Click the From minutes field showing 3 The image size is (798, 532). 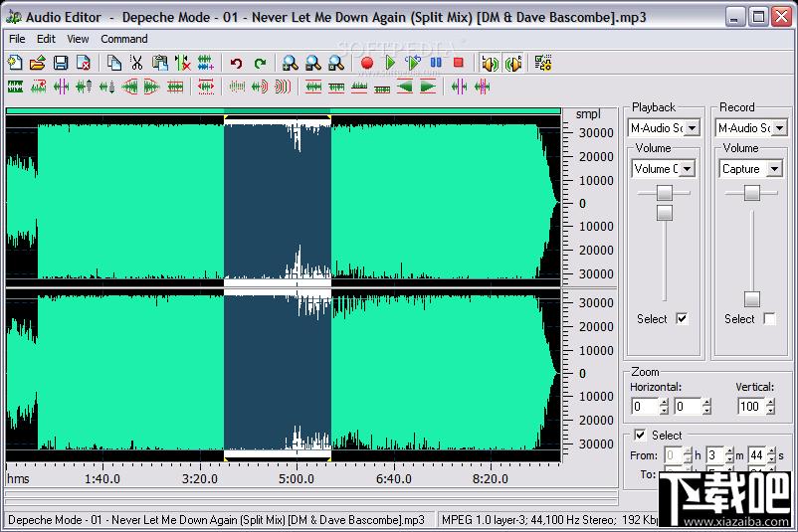[714, 454]
